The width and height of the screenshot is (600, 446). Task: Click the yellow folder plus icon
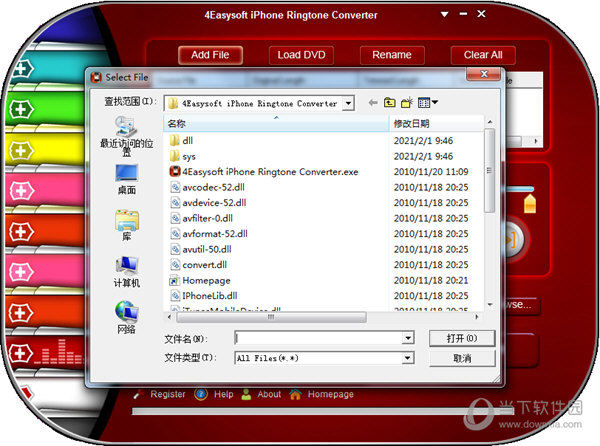21,151
